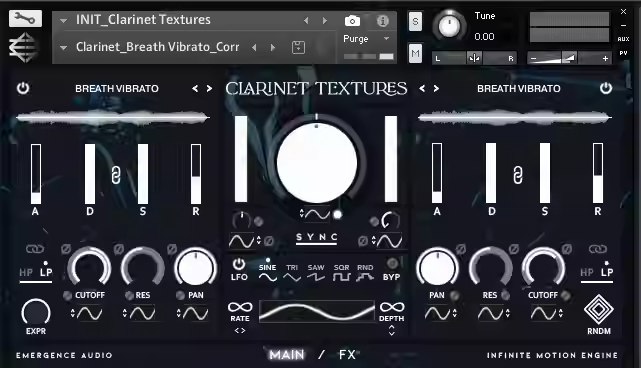
Task: Select the RND LFO waveform
Action: [365, 273]
